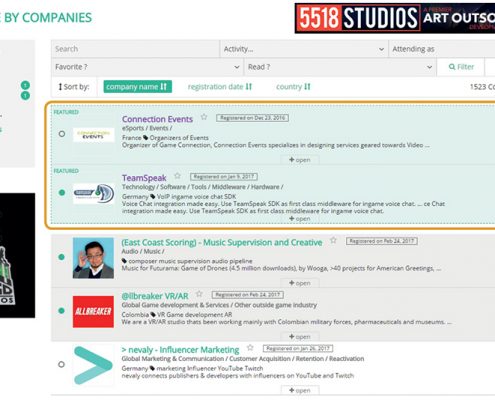Sort by country
The image size is (495, 400).
coord(293,87)
